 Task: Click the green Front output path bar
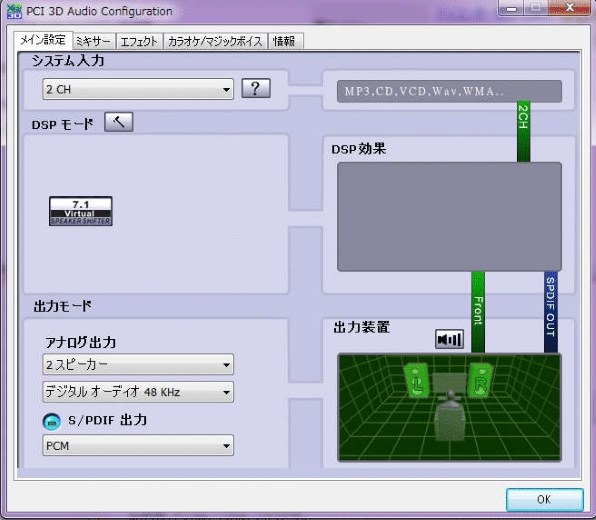pos(478,312)
